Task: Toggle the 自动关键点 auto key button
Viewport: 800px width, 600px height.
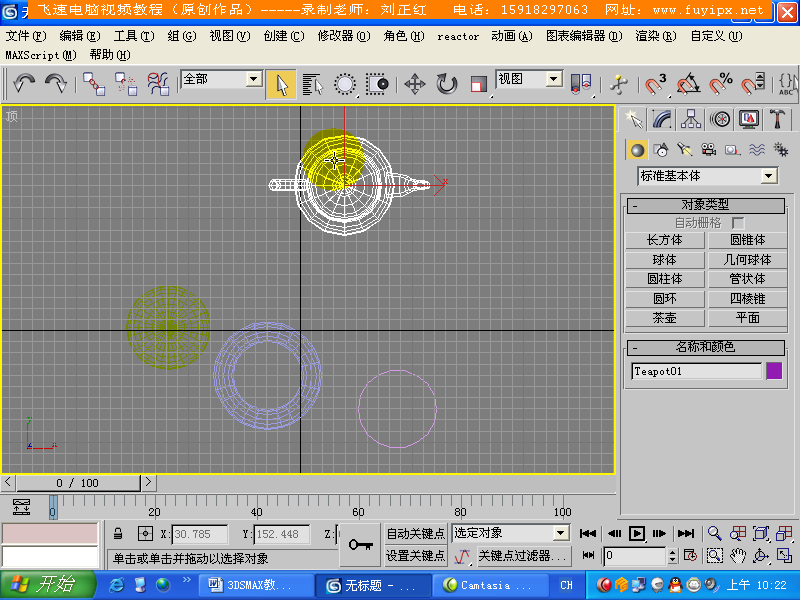Action: click(416, 534)
